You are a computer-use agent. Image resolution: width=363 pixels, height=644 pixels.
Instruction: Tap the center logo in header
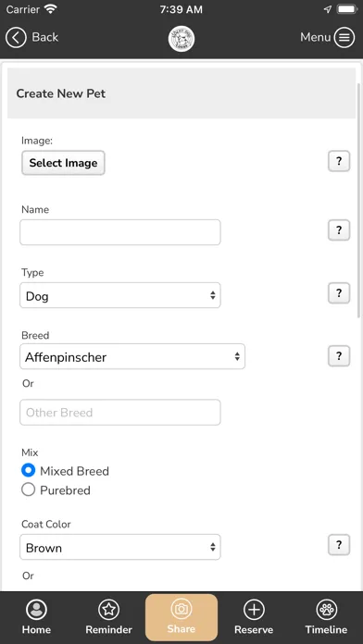tap(181, 39)
